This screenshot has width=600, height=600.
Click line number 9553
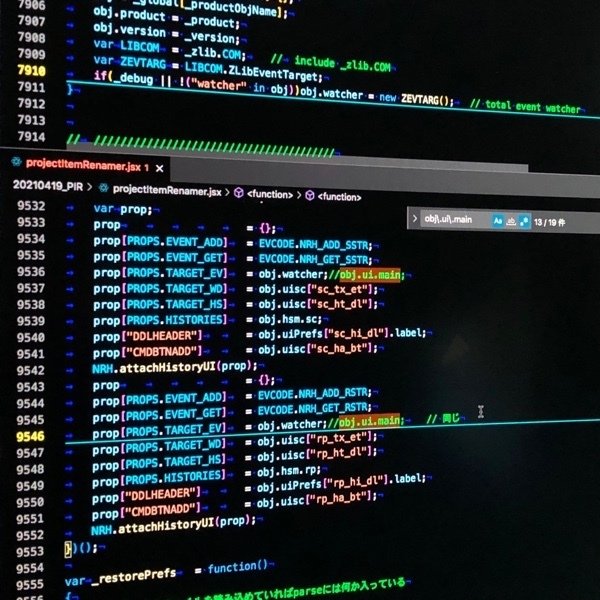[30, 551]
